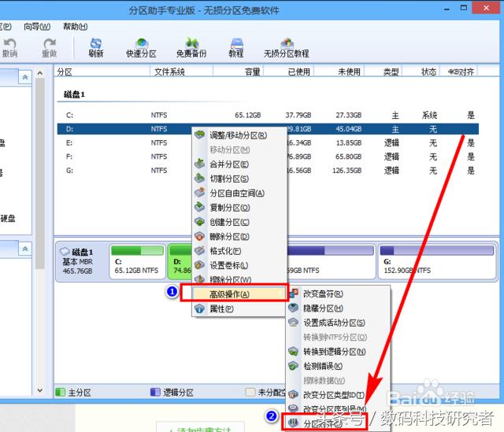
Task: Collapse the lower left sidebar panel chevron
Action: click(x=25, y=249)
